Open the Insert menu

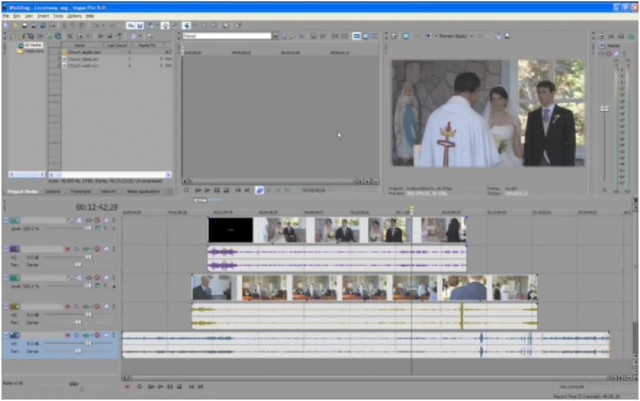43,16
